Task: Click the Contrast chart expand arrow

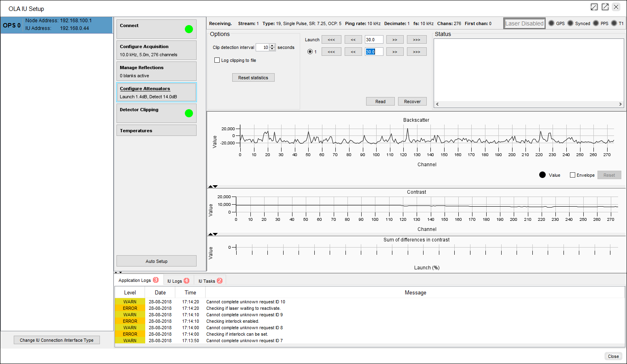Action: coord(211,186)
